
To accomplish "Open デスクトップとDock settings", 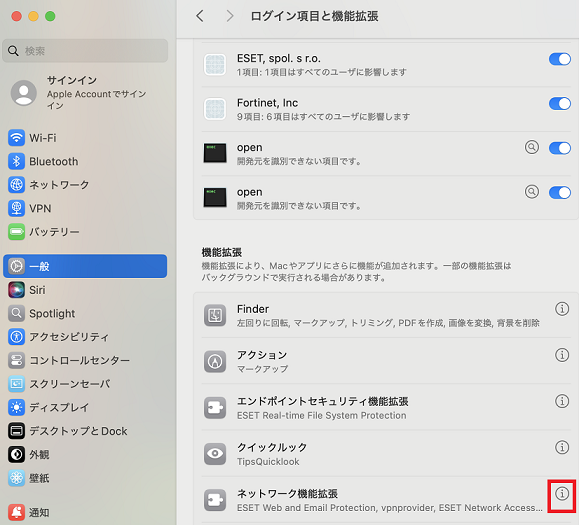I will pos(85,431).
